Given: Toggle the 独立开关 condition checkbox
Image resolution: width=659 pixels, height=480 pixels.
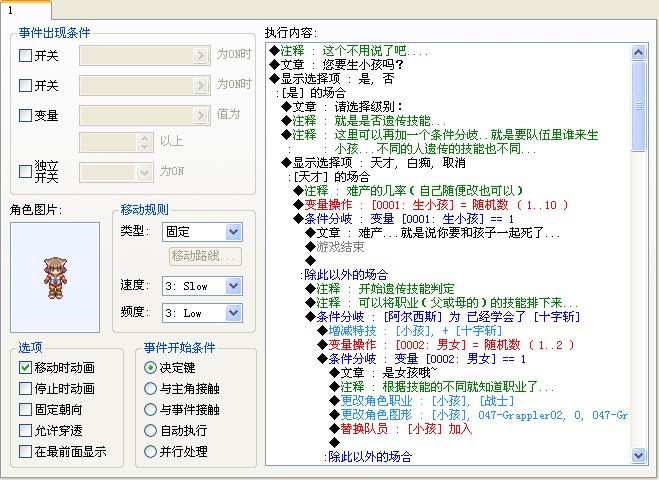Looking at the screenshot, I should click(x=26, y=171).
